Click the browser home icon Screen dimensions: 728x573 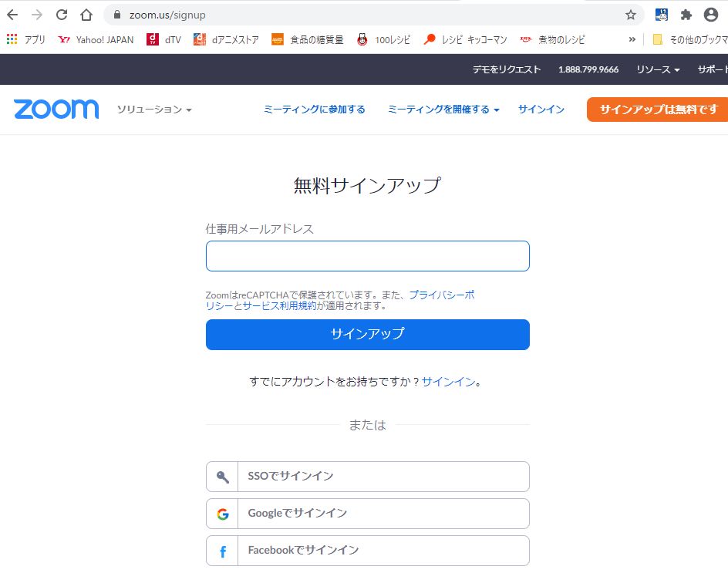[86, 15]
